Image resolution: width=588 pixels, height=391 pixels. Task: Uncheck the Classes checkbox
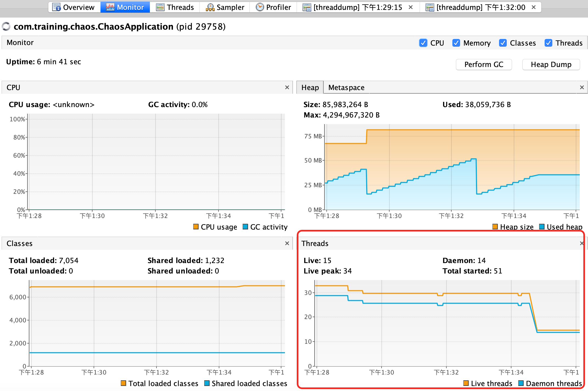pyautogui.click(x=503, y=43)
